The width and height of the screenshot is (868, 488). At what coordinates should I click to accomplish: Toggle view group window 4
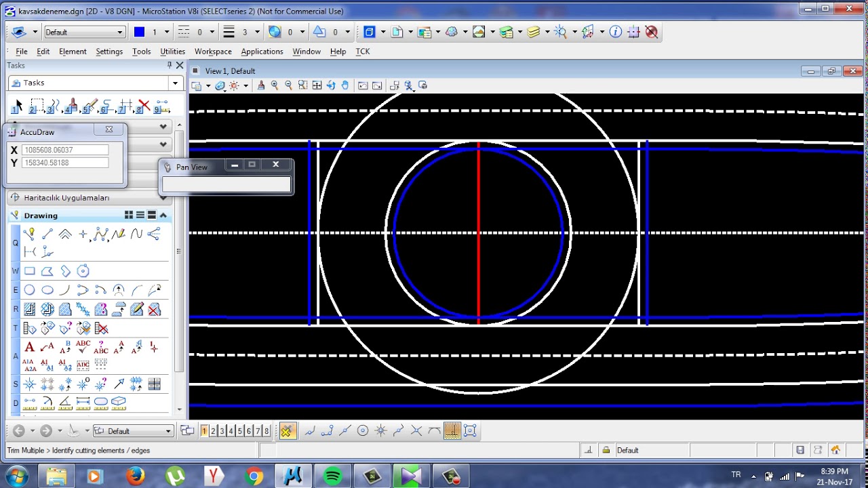(231, 431)
